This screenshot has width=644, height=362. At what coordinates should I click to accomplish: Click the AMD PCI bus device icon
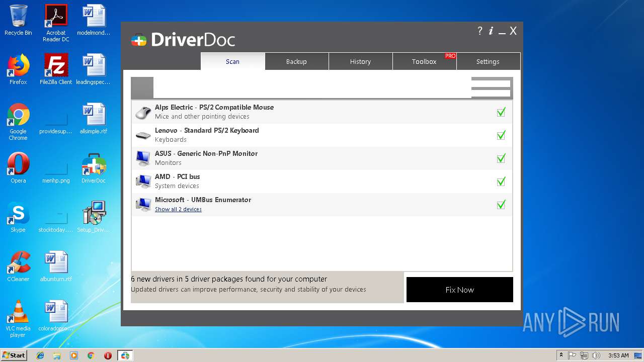[x=143, y=182]
